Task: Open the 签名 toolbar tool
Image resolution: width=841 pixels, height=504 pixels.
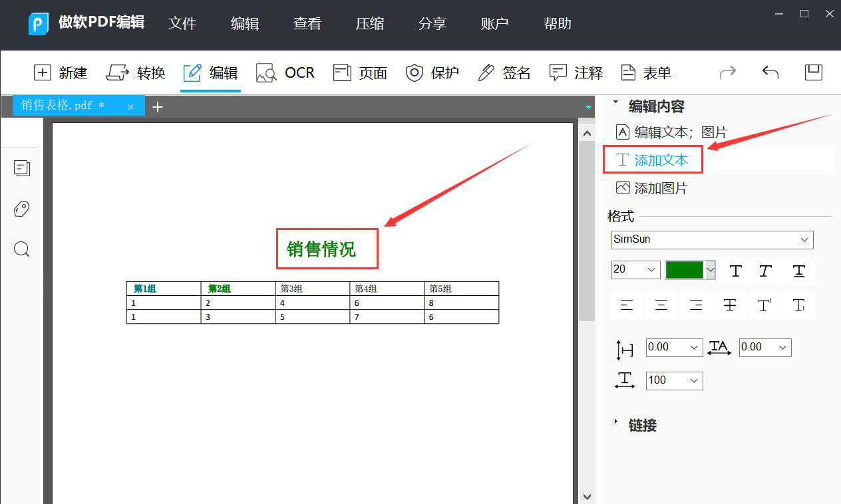Action: [x=504, y=72]
